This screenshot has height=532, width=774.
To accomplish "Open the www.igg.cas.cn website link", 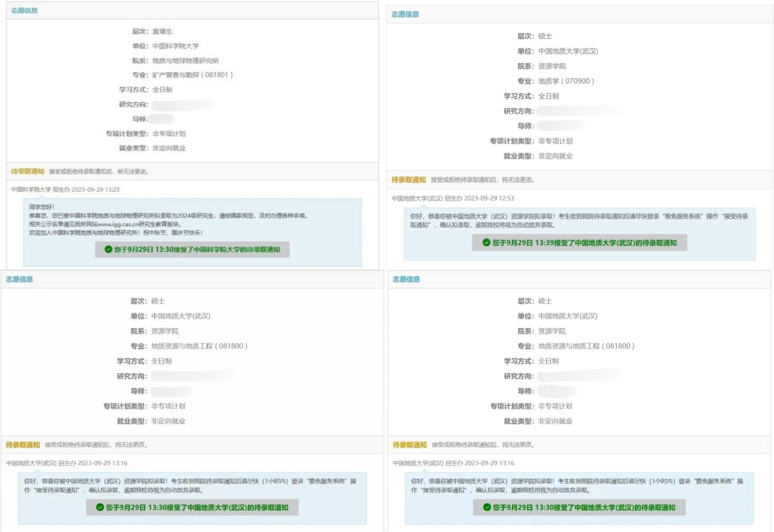I will (118, 224).
